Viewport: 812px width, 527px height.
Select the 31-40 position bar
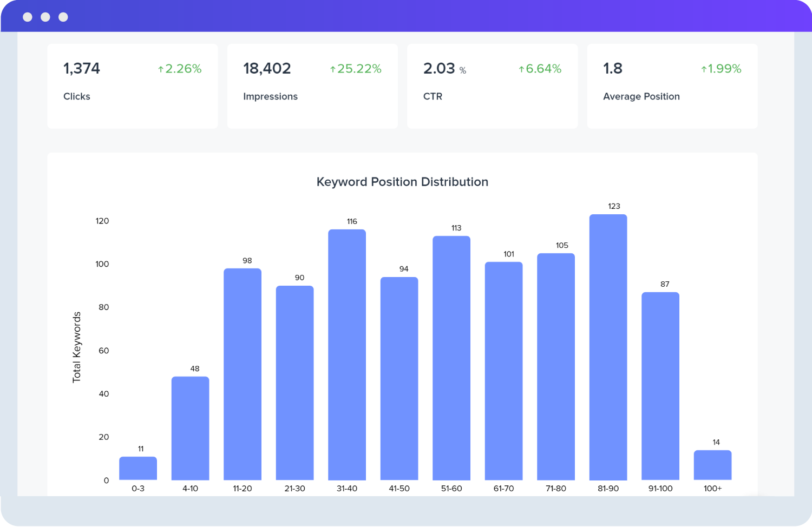pos(347,355)
